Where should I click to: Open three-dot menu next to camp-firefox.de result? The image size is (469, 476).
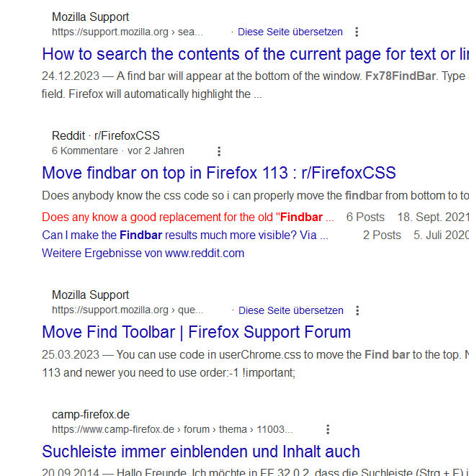[x=328, y=429]
